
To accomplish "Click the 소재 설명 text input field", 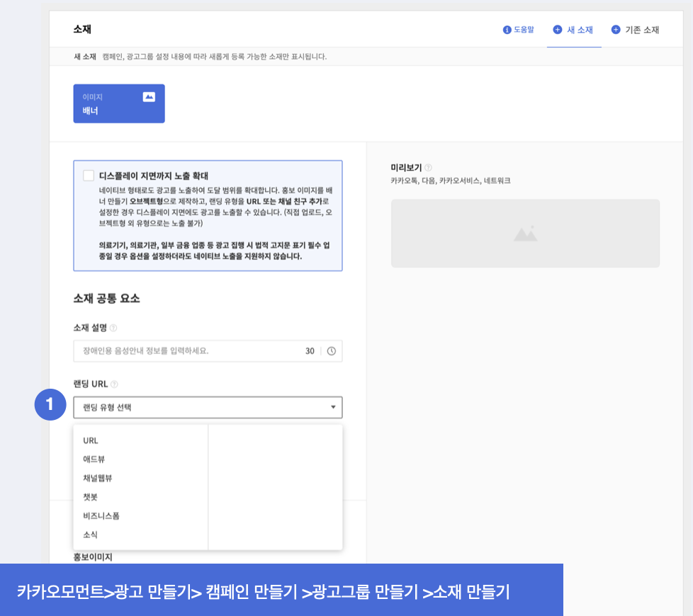I will pos(188,351).
